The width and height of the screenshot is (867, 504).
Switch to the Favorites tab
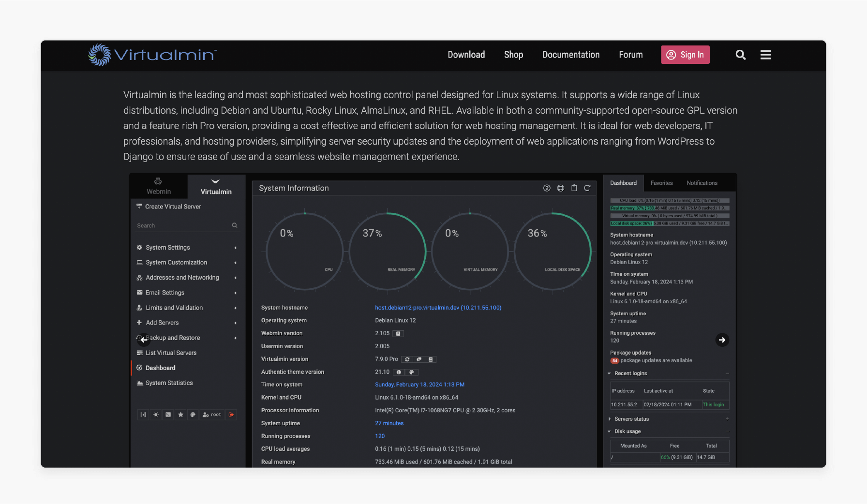[661, 183]
